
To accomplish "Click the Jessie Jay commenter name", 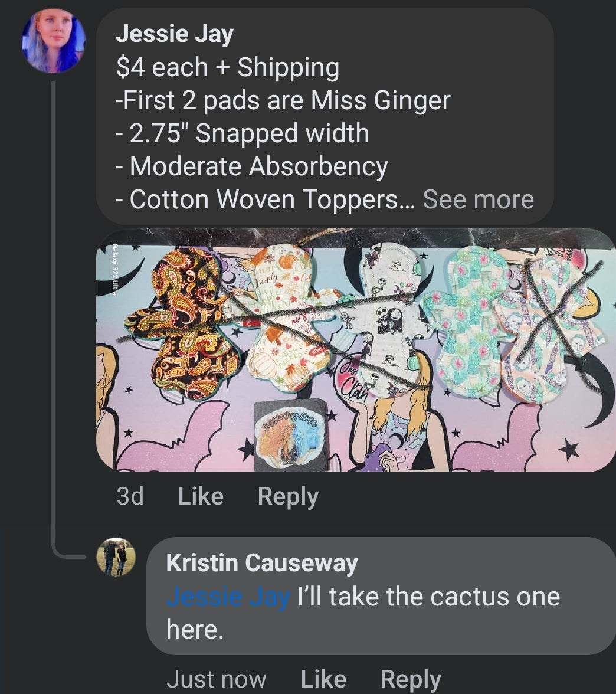I will (x=175, y=34).
